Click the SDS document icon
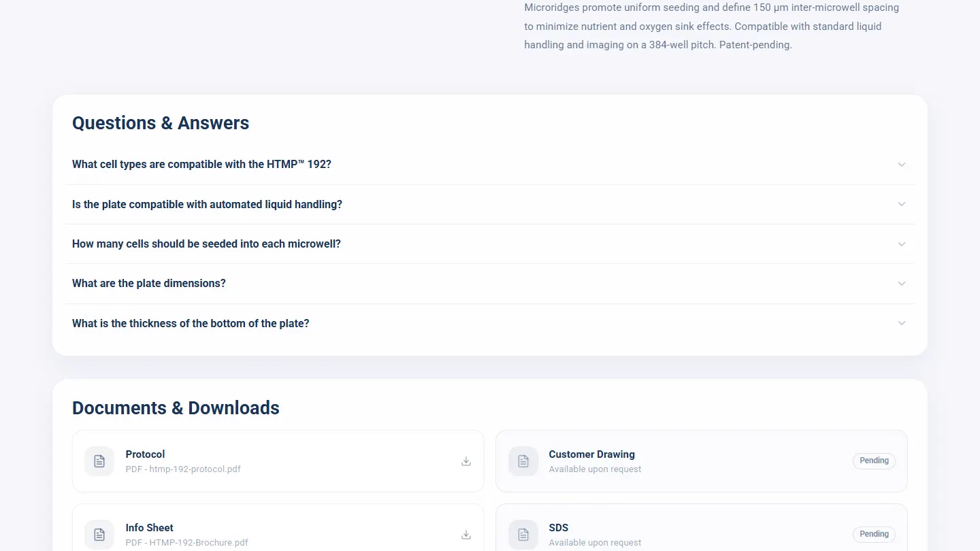The height and width of the screenshot is (551, 980). point(523,535)
